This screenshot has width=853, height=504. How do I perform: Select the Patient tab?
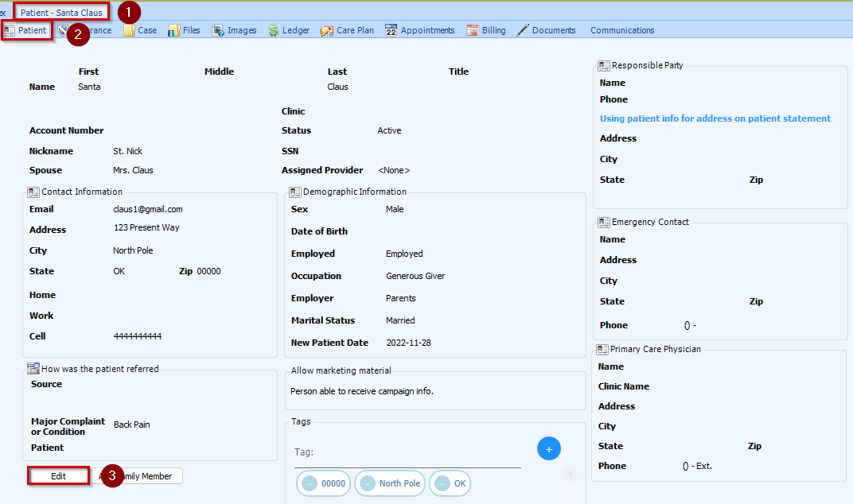pos(26,30)
